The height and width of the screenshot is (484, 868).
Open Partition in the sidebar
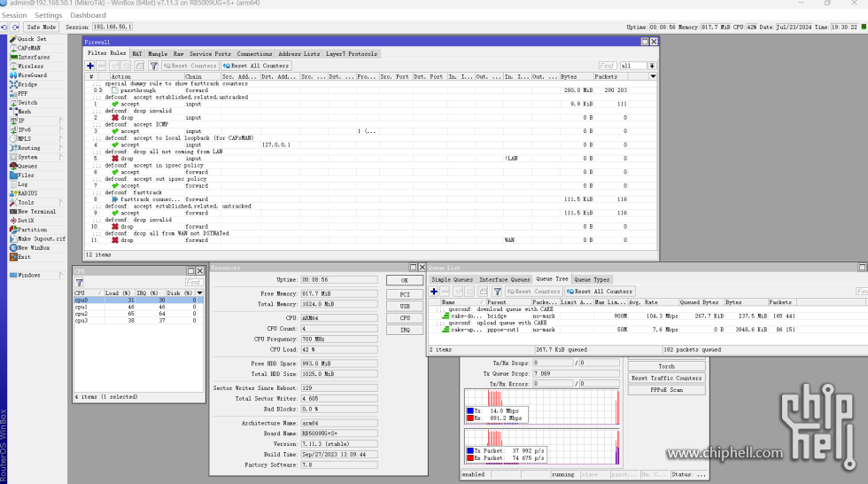32,230
